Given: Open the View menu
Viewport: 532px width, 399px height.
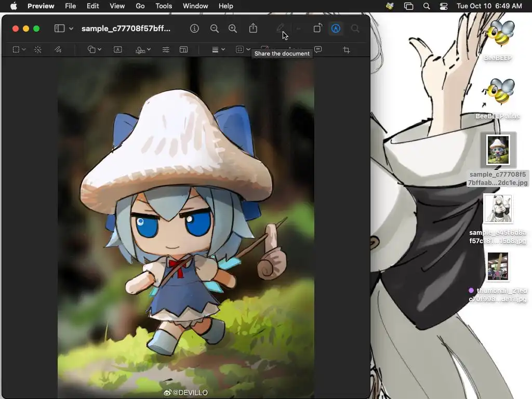Looking at the screenshot, I should [117, 6].
